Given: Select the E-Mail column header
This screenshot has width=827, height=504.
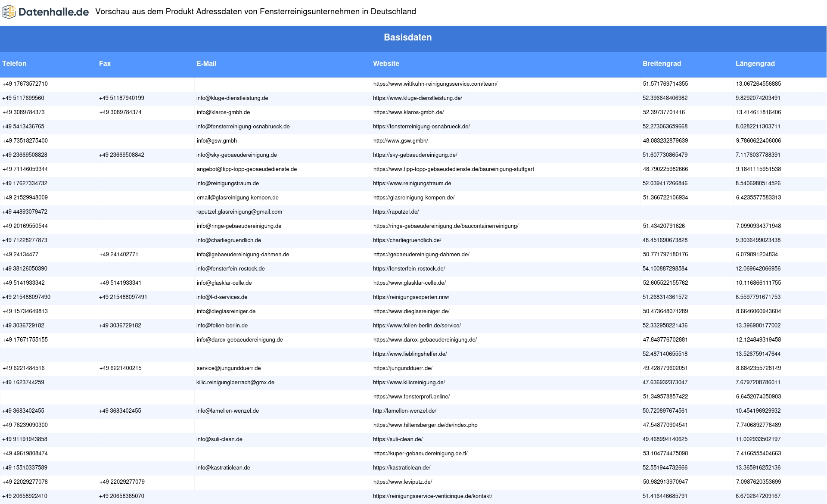Looking at the screenshot, I should [x=206, y=63].
